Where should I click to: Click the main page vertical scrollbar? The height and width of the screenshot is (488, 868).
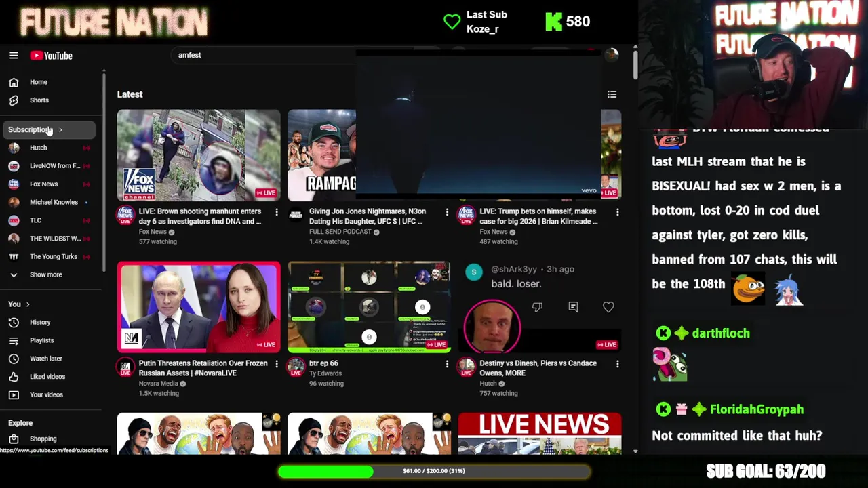point(635,64)
